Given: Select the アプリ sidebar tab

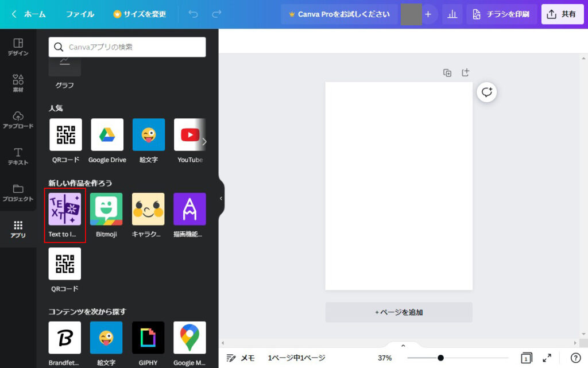Looking at the screenshot, I should click(18, 229).
